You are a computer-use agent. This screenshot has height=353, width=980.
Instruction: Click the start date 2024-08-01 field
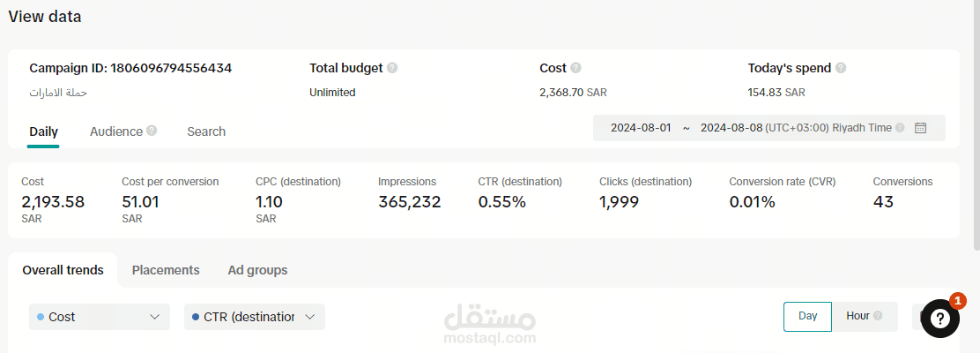point(641,128)
